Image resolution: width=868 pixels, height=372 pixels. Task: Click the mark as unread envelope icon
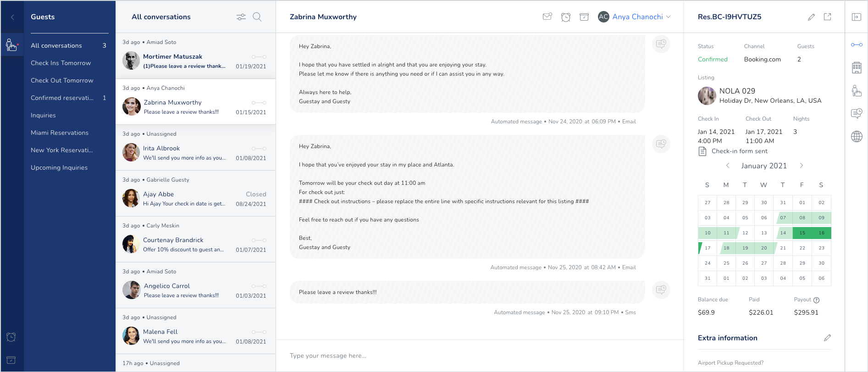[x=547, y=17]
